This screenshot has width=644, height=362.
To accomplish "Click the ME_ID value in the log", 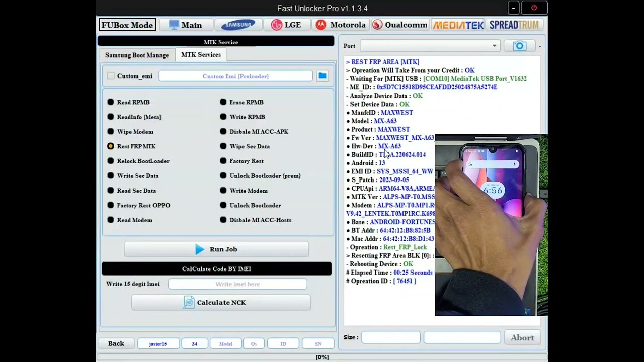I will pos(437,87).
